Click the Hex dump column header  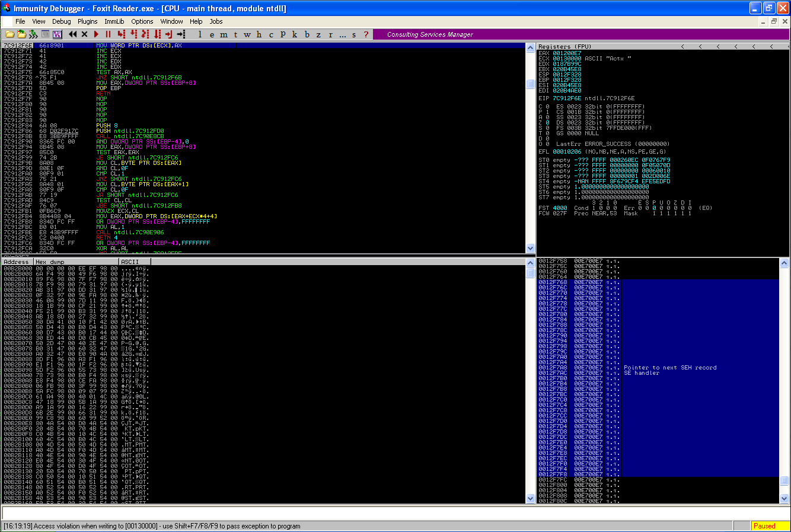76,262
